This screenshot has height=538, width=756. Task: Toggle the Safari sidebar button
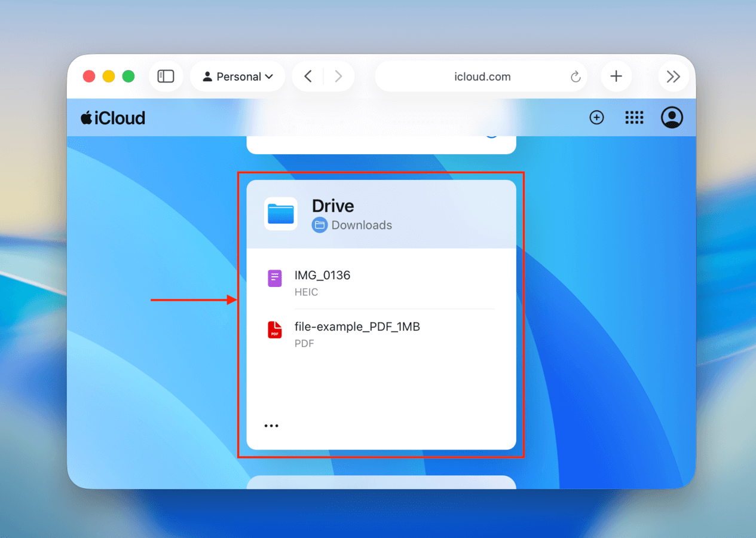click(166, 76)
